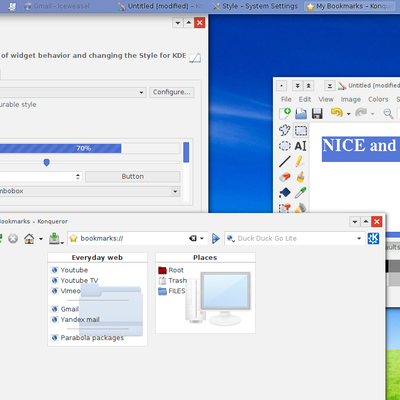Open the File menu in KolourPaint

coord(286,99)
